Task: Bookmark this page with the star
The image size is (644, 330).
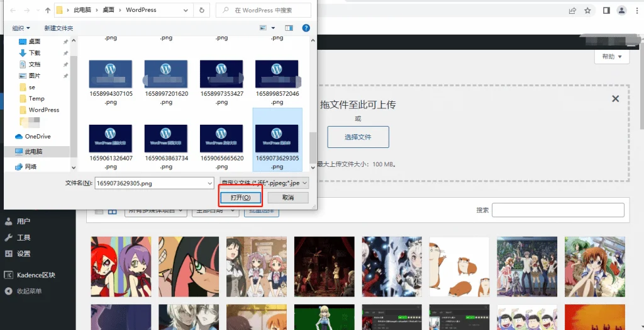Action: click(588, 11)
